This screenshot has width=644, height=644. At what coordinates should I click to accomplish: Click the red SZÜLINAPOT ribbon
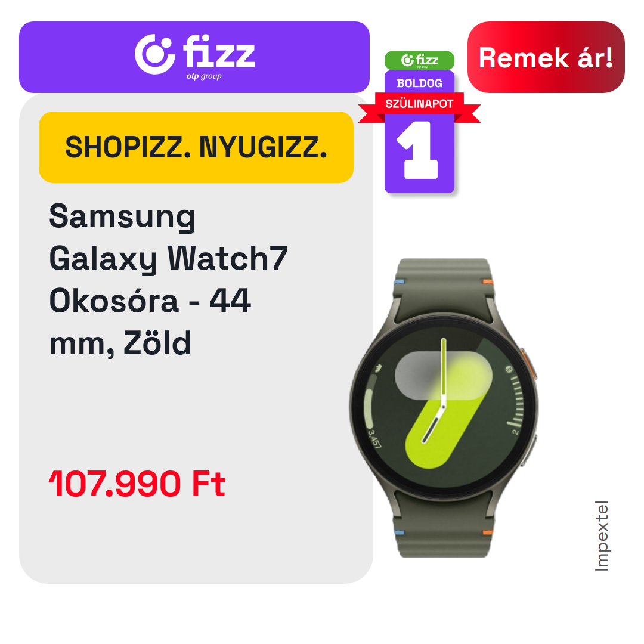click(419, 104)
